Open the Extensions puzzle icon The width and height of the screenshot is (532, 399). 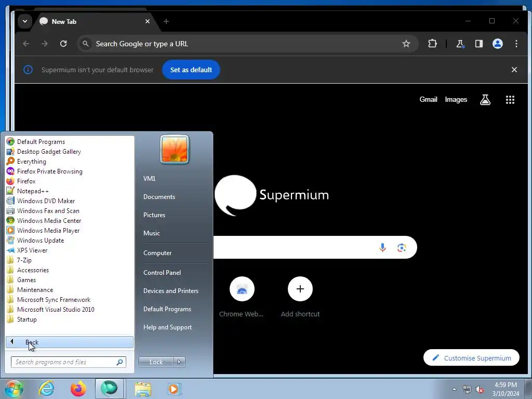click(432, 44)
